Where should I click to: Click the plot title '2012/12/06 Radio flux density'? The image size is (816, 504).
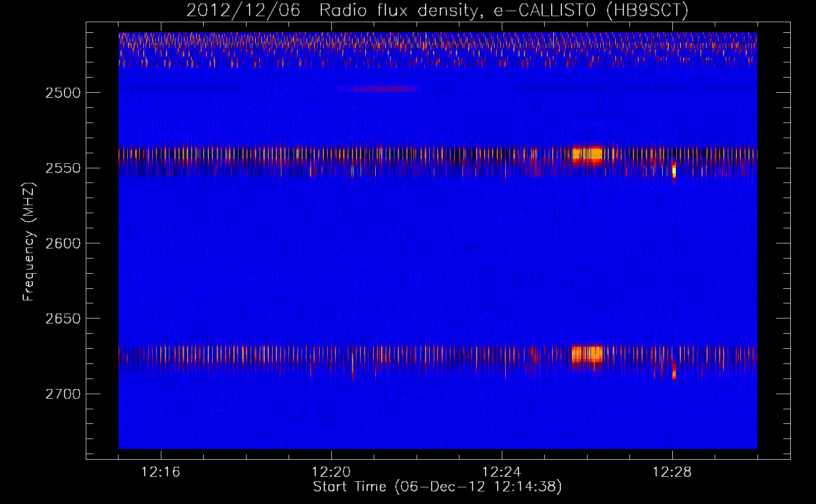(x=437, y=11)
